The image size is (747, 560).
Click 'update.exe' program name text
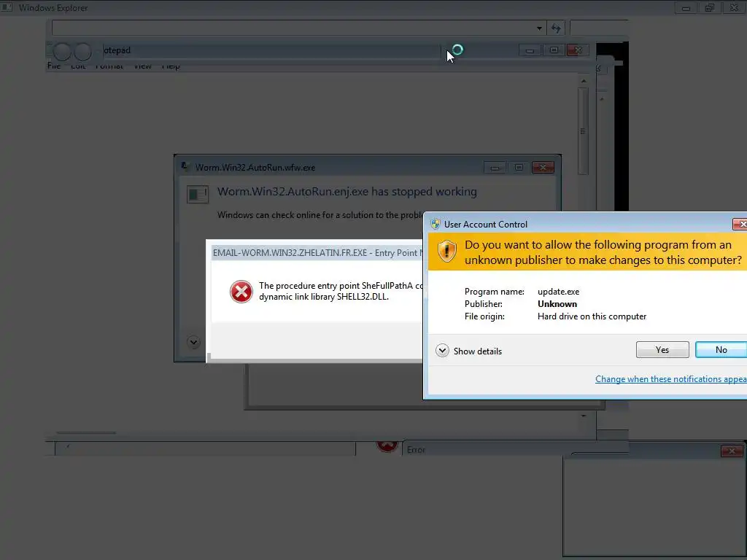tap(558, 292)
